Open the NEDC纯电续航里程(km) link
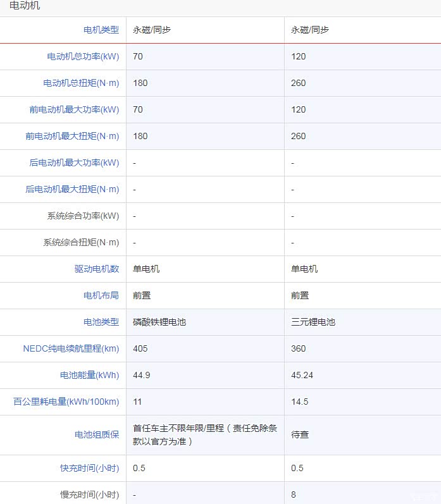This screenshot has height=504, width=441. point(71,348)
